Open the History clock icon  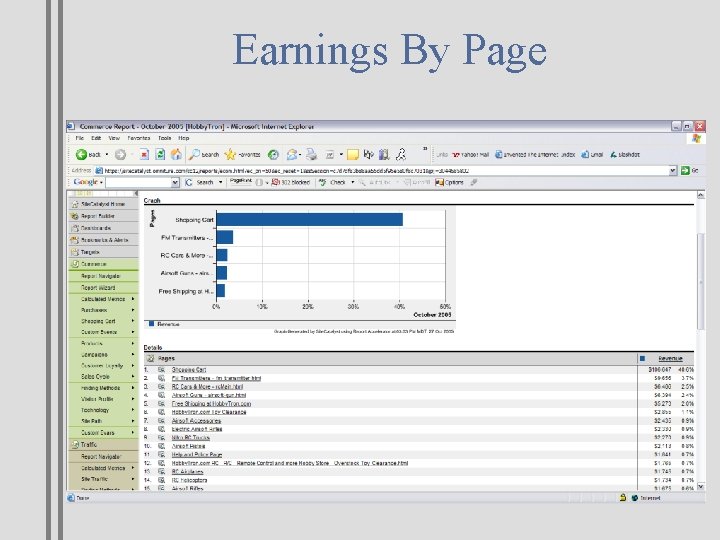click(273, 155)
